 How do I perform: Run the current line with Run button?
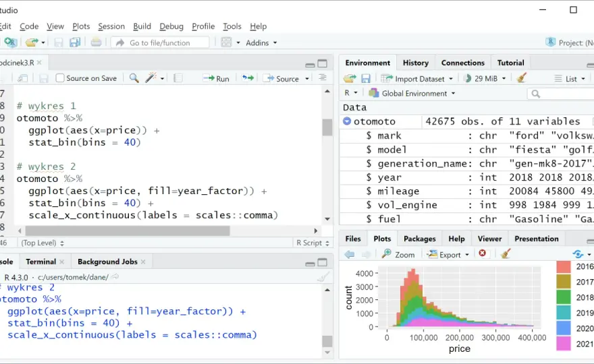click(216, 78)
